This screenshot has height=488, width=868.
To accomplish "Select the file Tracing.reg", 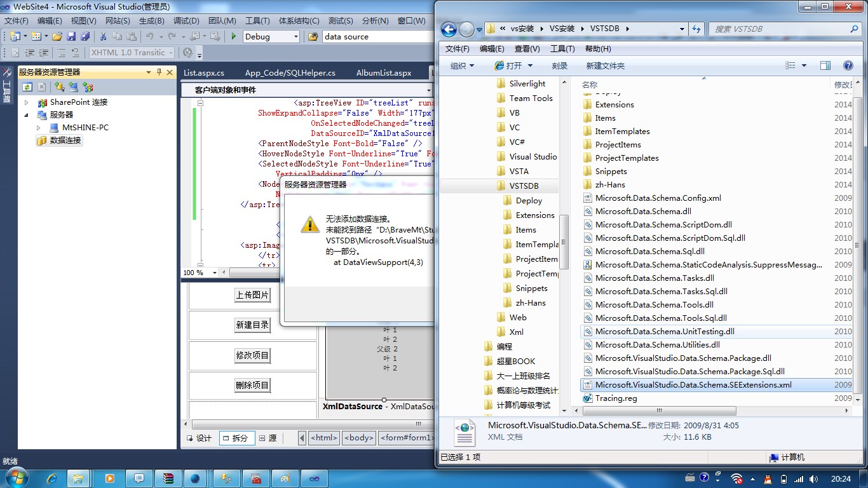I will tap(616, 398).
